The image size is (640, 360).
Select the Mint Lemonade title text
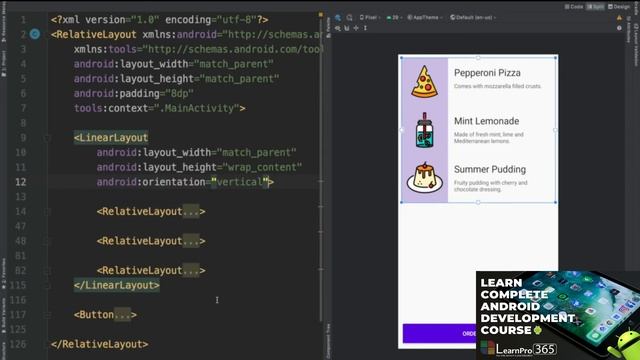point(487,121)
